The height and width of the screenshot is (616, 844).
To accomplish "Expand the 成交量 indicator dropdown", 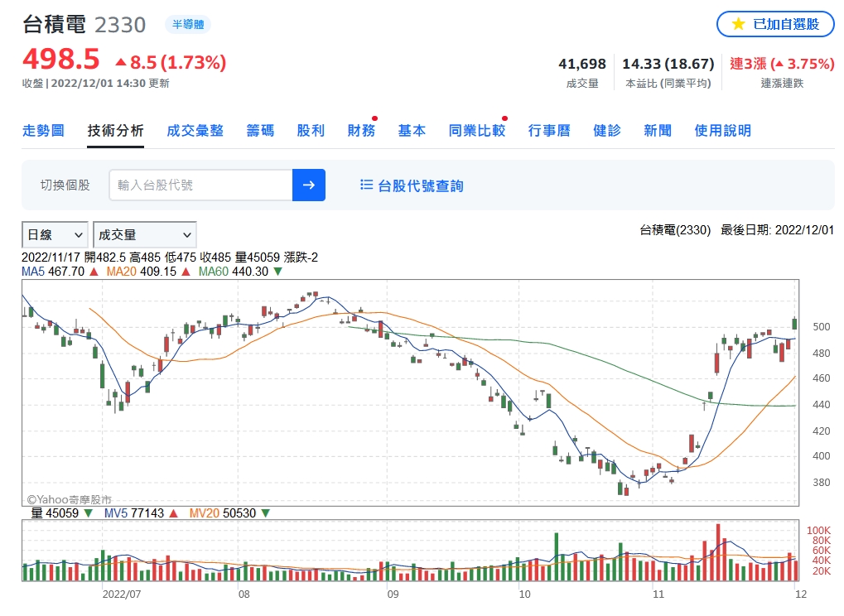I will [x=145, y=235].
